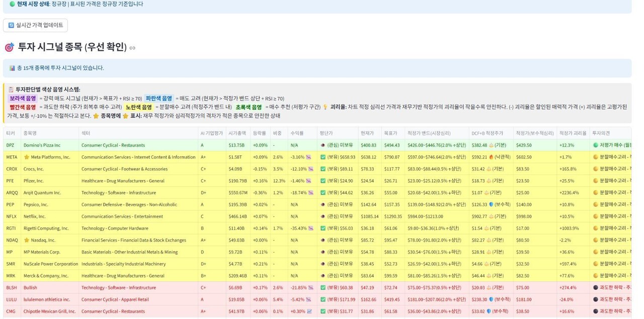Viewport: 644px width, 319px height.
Task: Click the dark circle in BLSH's investment opinion
Action: pyautogui.click(x=596, y=288)
